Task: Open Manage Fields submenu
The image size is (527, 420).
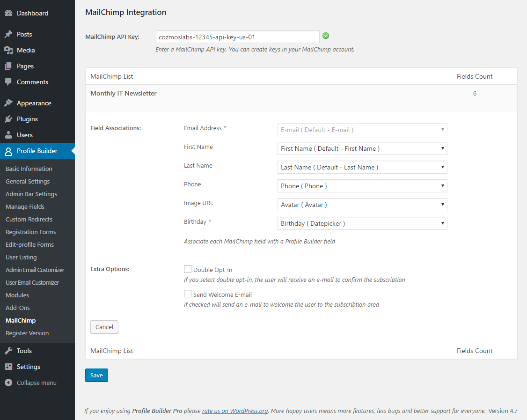Action: 25,207
